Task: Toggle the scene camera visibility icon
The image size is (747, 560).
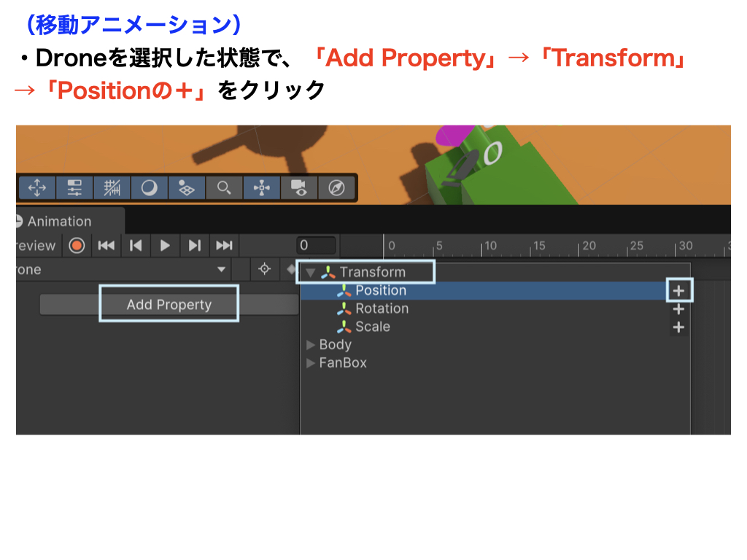Action: (x=299, y=188)
